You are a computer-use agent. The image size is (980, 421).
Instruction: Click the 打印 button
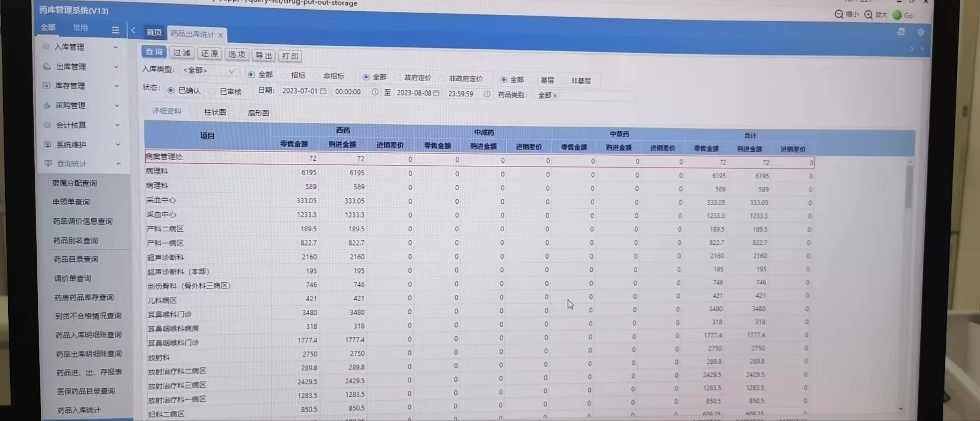tap(290, 56)
